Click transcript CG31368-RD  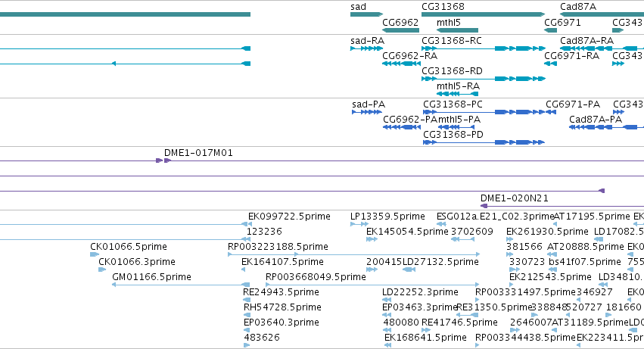tap(452, 71)
